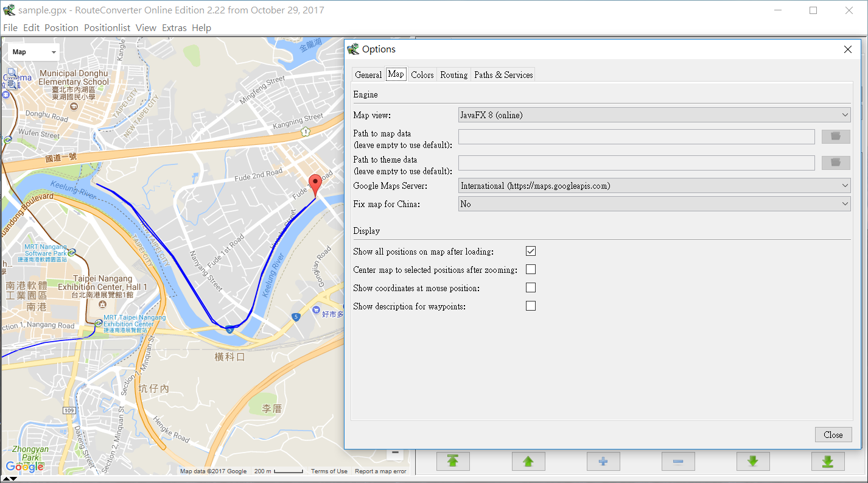The width and height of the screenshot is (868, 483).
Task: Click the blue plus add position button
Action: click(x=603, y=461)
